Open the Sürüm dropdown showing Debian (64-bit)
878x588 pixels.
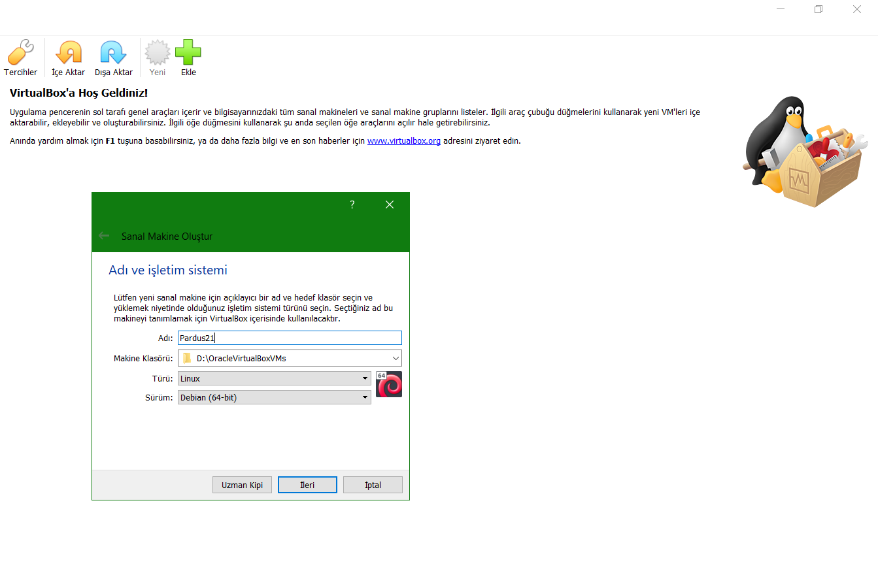275,397
